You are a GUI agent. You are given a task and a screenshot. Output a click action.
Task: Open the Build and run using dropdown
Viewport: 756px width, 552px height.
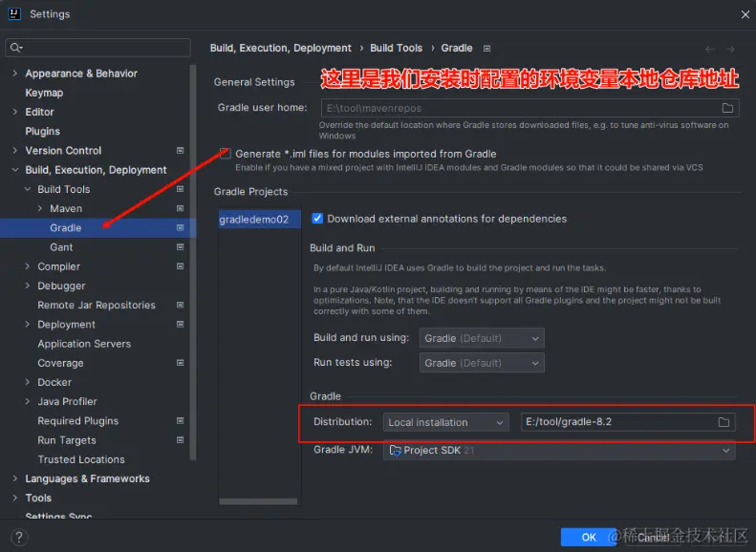point(482,338)
